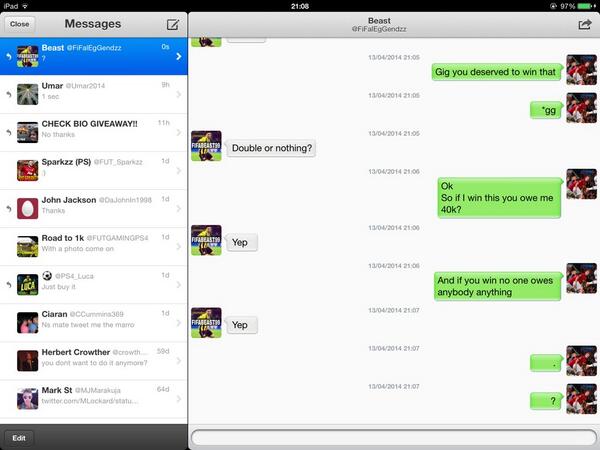Open the Beast @FiFaIEgGendzz conversation row
This screenshot has height=450, width=600.
point(94,56)
